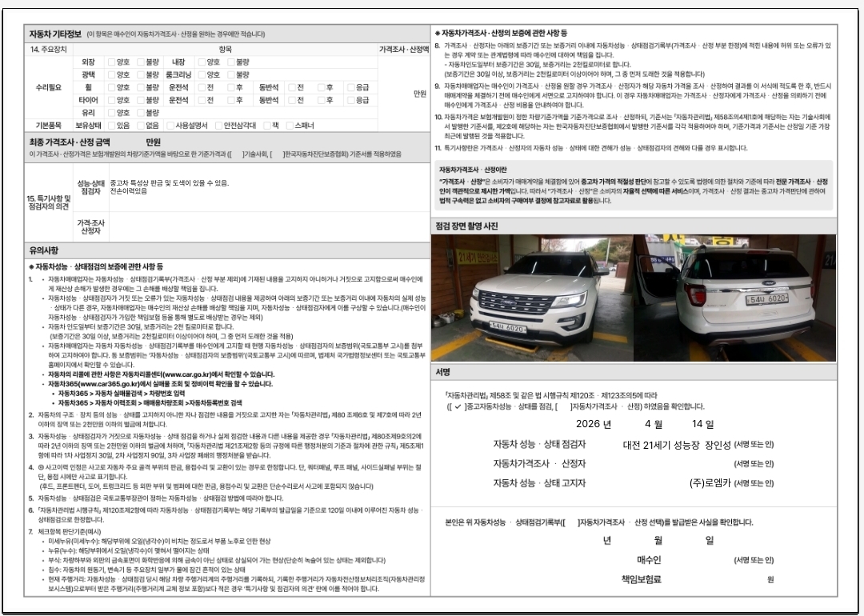This screenshot has height=616, width=864.
Task: Tick 타이어 row 응급 checkbox
Action: point(350,100)
